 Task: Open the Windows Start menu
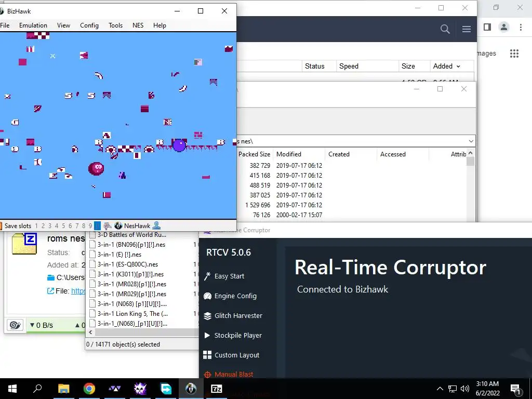12,389
